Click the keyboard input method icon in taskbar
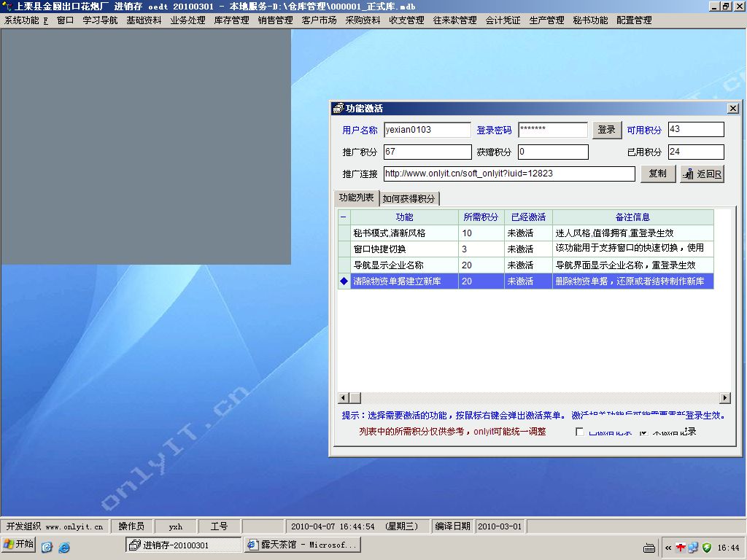This screenshot has width=747, height=560. (x=649, y=547)
